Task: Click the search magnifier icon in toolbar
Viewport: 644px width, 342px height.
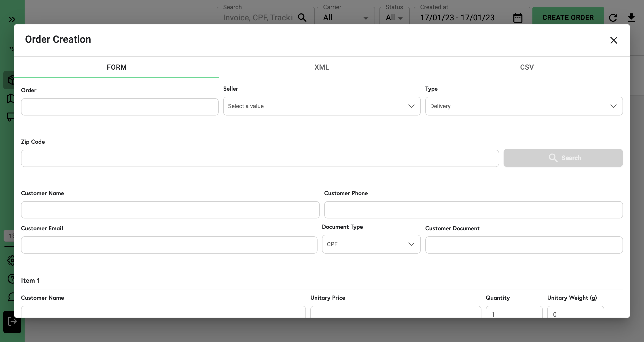Action: 302,17
